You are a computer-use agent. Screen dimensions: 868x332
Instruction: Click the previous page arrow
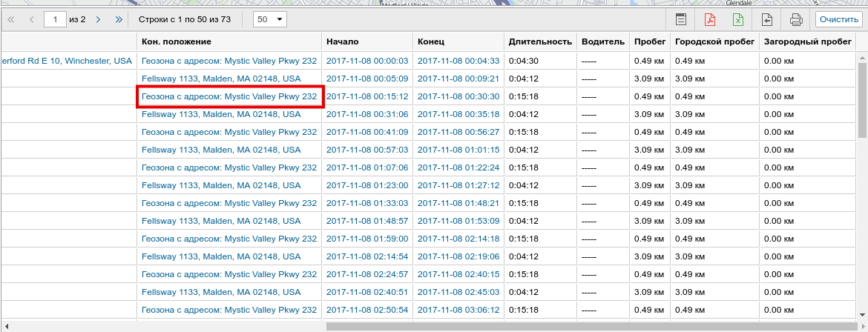click(32, 19)
